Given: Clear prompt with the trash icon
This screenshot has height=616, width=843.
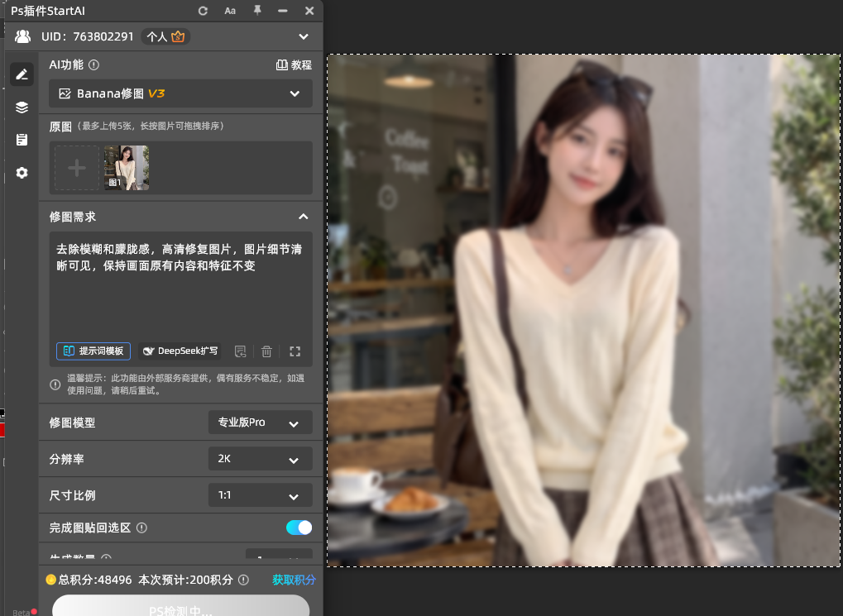Looking at the screenshot, I should coord(266,351).
